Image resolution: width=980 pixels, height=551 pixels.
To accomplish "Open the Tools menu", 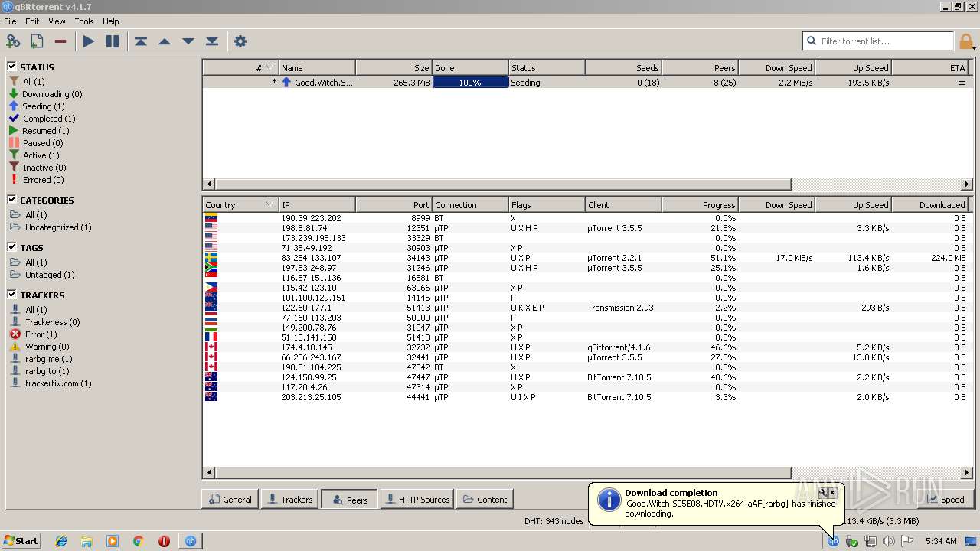I will click(84, 21).
